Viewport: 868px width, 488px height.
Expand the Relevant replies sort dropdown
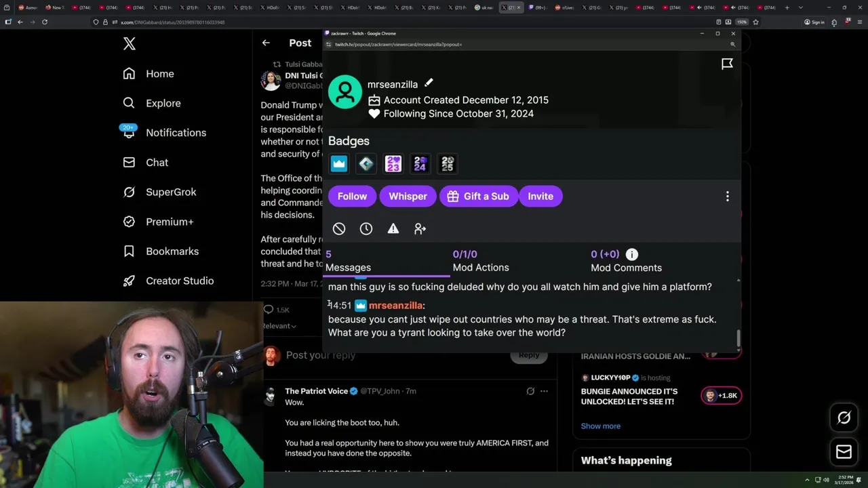pyautogui.click(x=279, y=326)
